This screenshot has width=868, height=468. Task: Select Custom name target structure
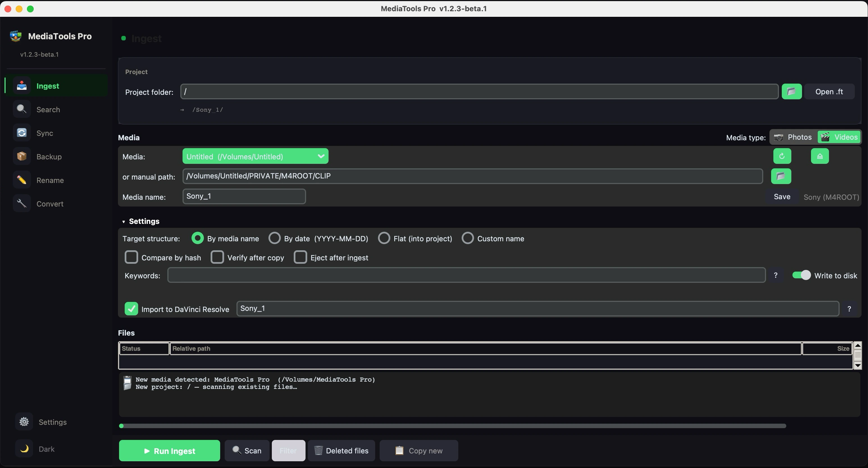pos(468,238)
